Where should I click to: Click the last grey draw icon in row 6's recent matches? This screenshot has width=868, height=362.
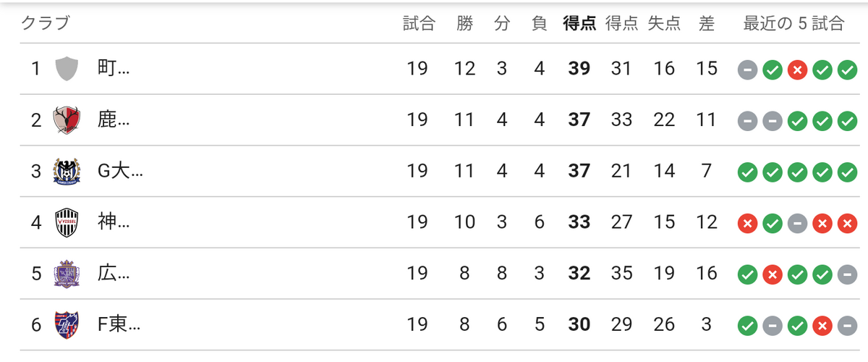[x=847, y=326]
